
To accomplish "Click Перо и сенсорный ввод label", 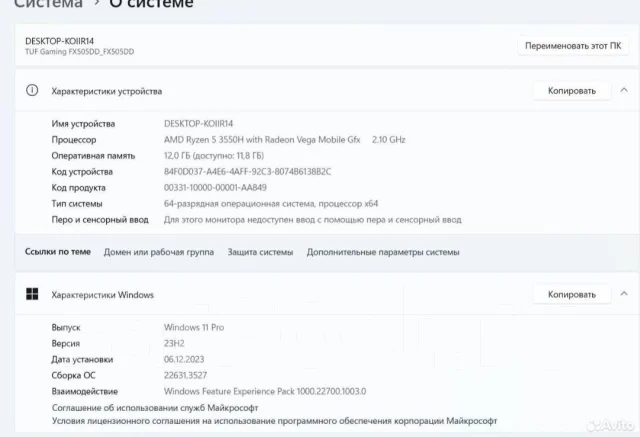I will [100, 220].
